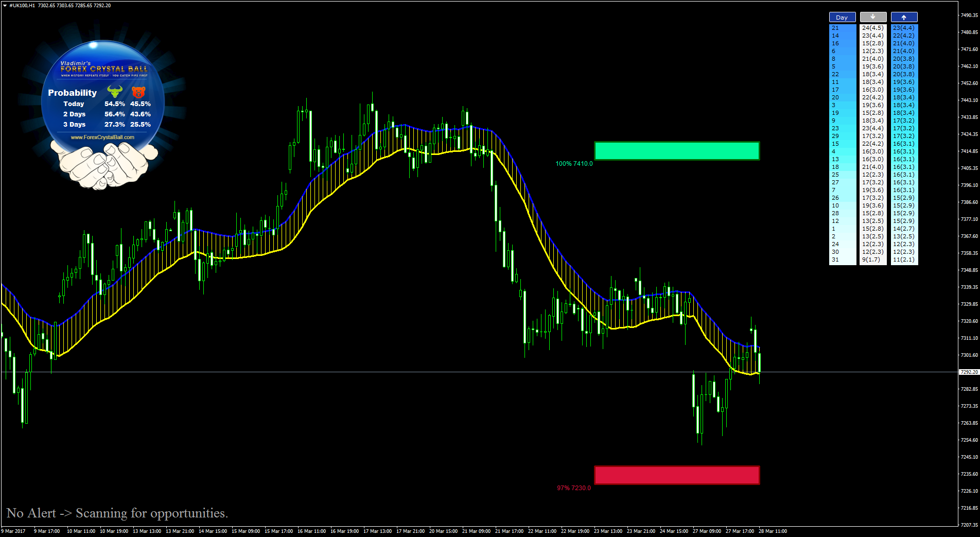This screenshot has width=980, height=537.
Task: Click the "100% 7410.0" level label
Action: click(x=574, y=164)
